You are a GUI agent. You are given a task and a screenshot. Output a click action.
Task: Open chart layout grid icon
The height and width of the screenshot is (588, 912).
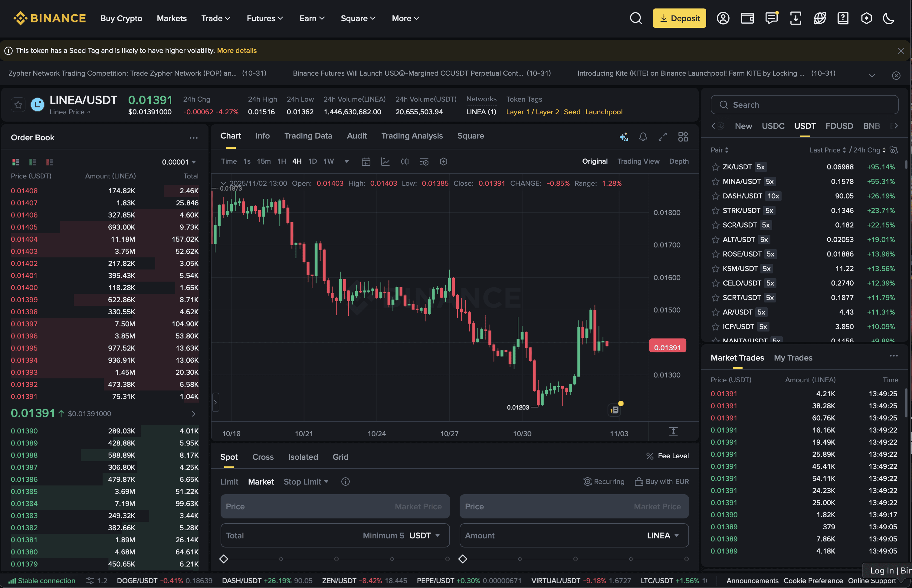tap(683, 137)
